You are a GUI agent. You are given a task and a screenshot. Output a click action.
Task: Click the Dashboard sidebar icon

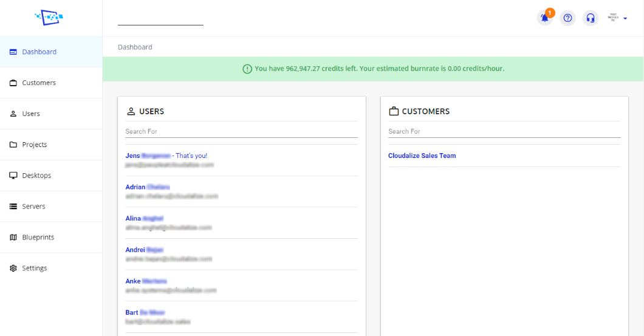tap(13, 52)
